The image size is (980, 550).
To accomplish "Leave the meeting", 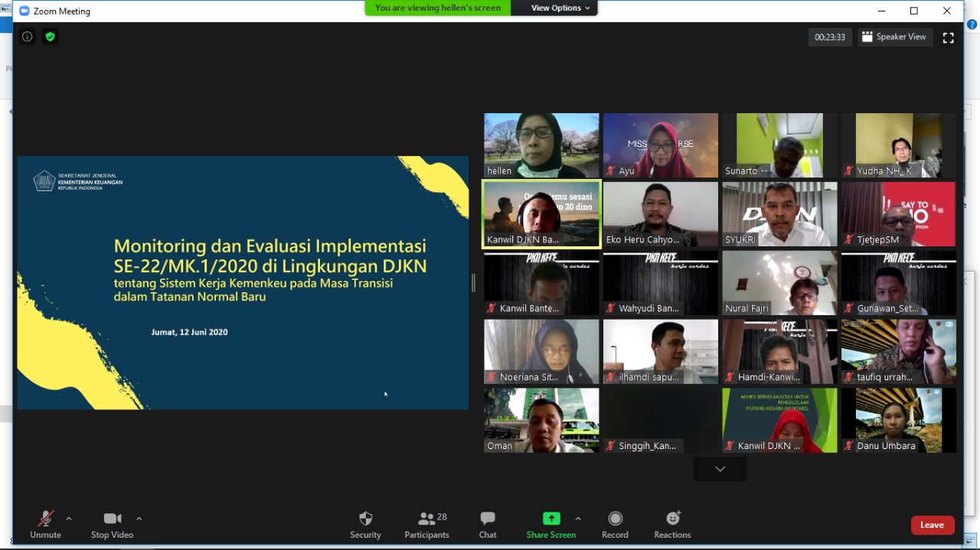I will (x=932, y=525).
